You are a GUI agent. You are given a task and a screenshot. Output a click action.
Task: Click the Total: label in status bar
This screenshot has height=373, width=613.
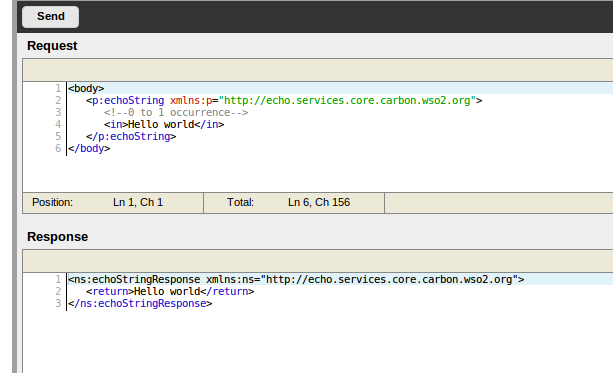click(240, 202)
